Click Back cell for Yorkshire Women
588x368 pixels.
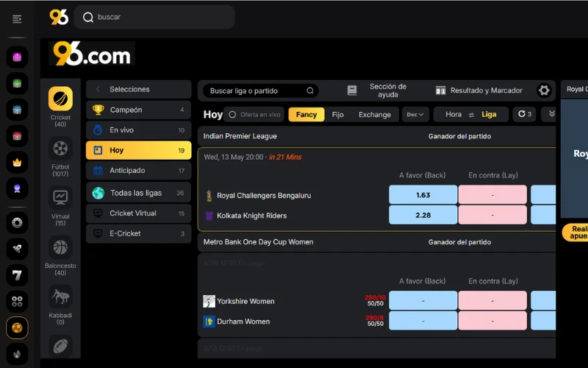[x=423, y=301]
